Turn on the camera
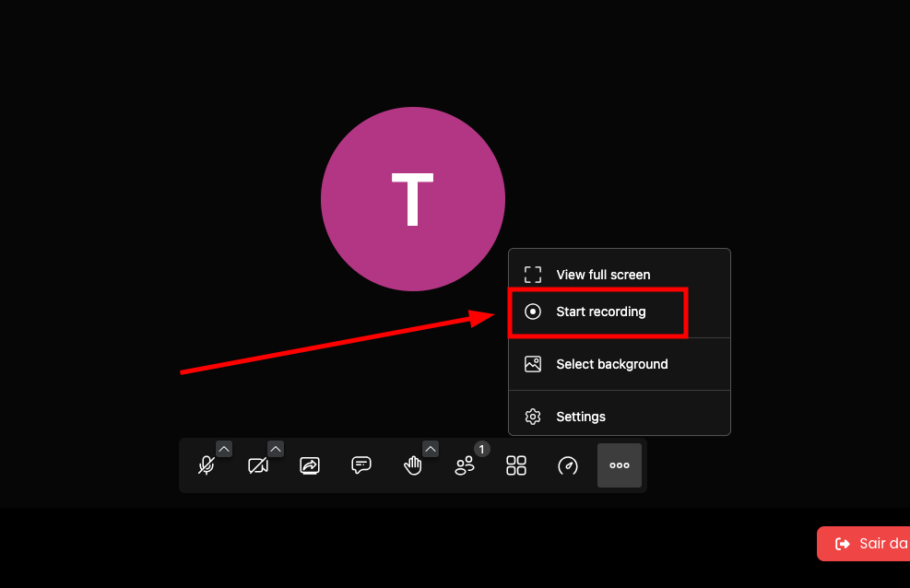Screen dimensions: 910x588 (x=258, y=465)
